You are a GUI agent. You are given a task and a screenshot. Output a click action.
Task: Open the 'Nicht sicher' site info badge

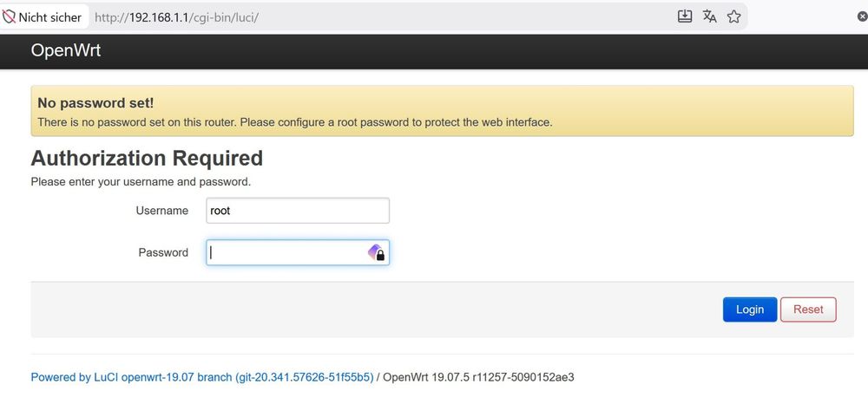(43, 17)
